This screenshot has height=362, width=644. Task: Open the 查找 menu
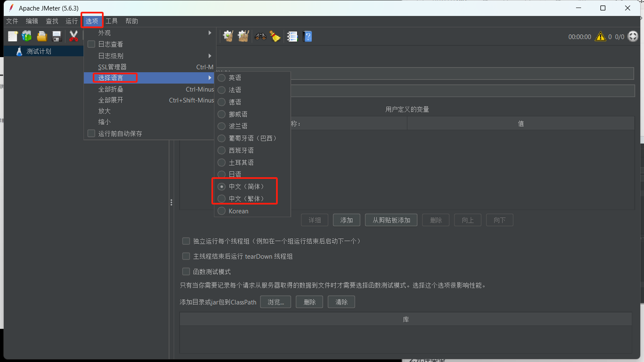[x=52, y=21]
